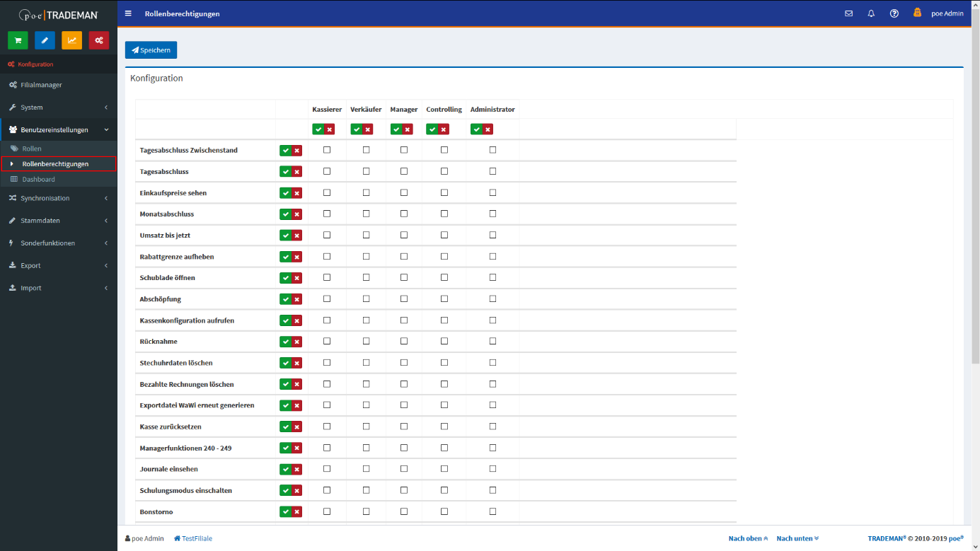980x551 pixels.
Task: Open the orange chart statistics icon
Action: (71, 40)
